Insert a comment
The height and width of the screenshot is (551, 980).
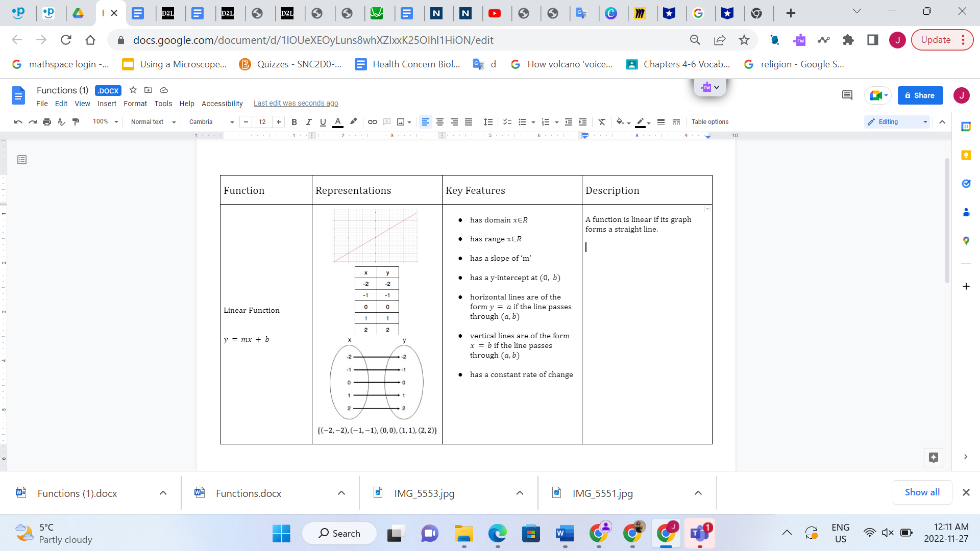point(386,122)
